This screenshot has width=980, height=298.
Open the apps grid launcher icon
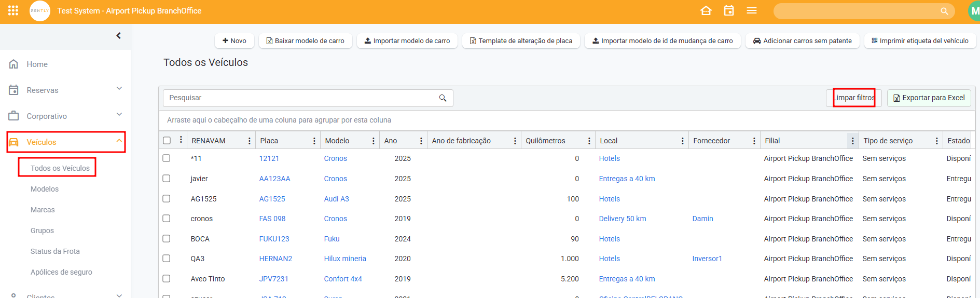coord(13,10)
